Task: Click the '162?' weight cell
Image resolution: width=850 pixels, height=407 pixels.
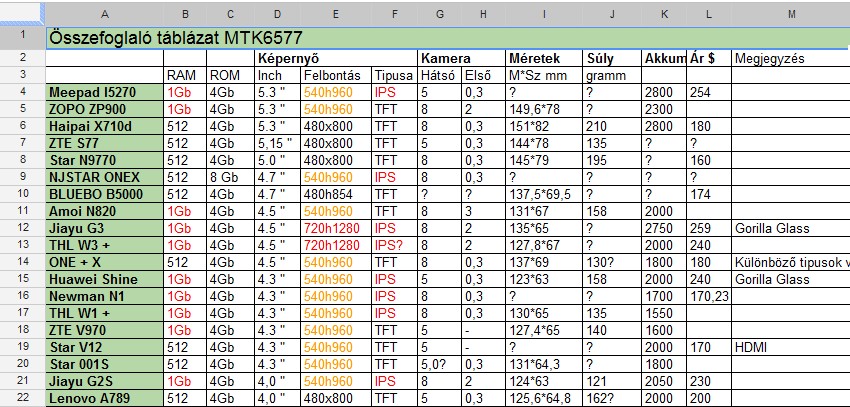Action: point(613,398)
